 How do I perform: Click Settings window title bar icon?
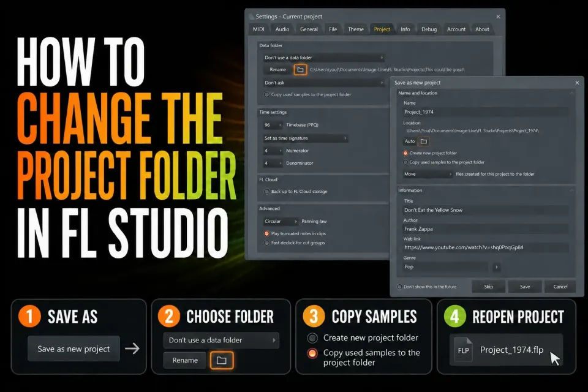click(251, 17)
